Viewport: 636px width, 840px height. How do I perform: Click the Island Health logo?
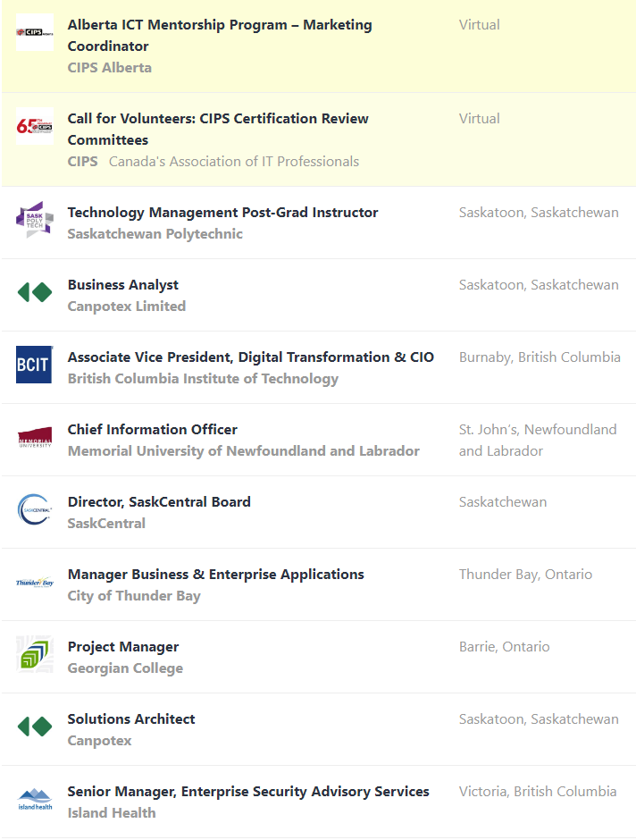click(x=35, y=800)
